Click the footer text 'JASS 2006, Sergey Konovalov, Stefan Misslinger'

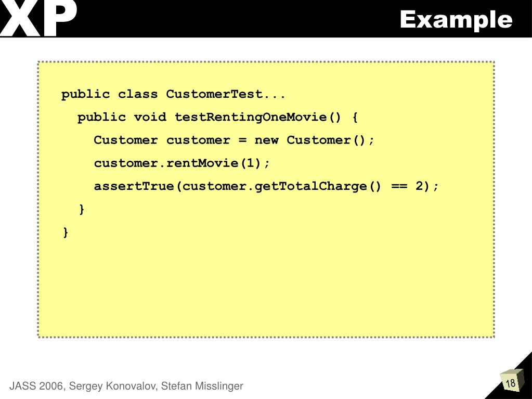126,386
